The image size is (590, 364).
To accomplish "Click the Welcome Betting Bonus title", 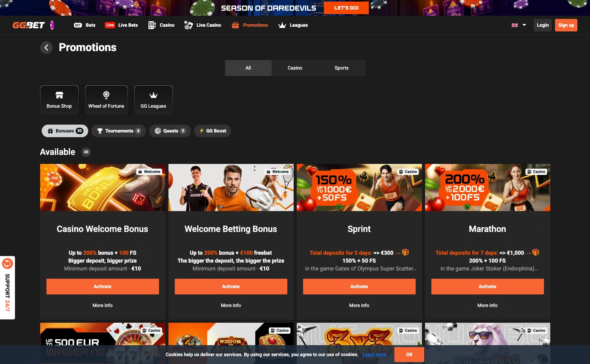I will point(231,229).
